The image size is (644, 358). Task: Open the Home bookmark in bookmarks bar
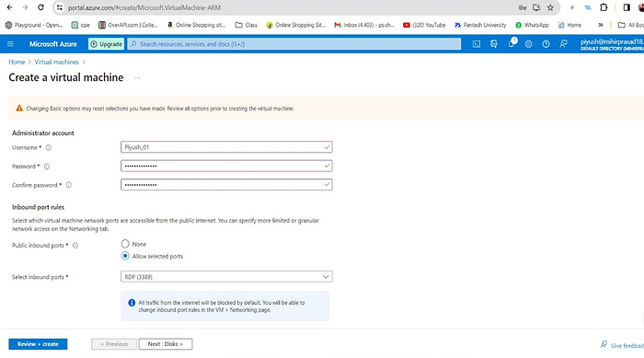[x=569, y=25]
